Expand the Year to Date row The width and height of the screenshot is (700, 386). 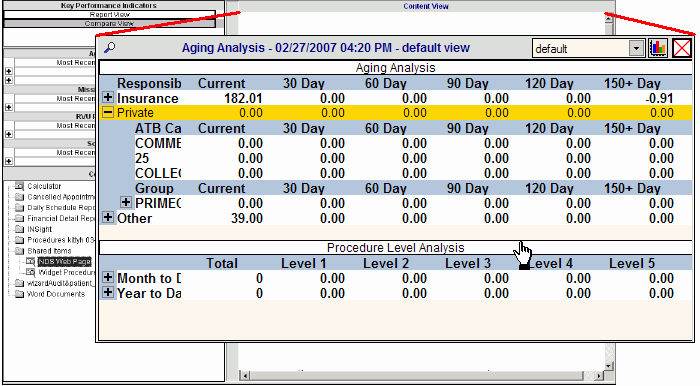(x=108, y=293)
